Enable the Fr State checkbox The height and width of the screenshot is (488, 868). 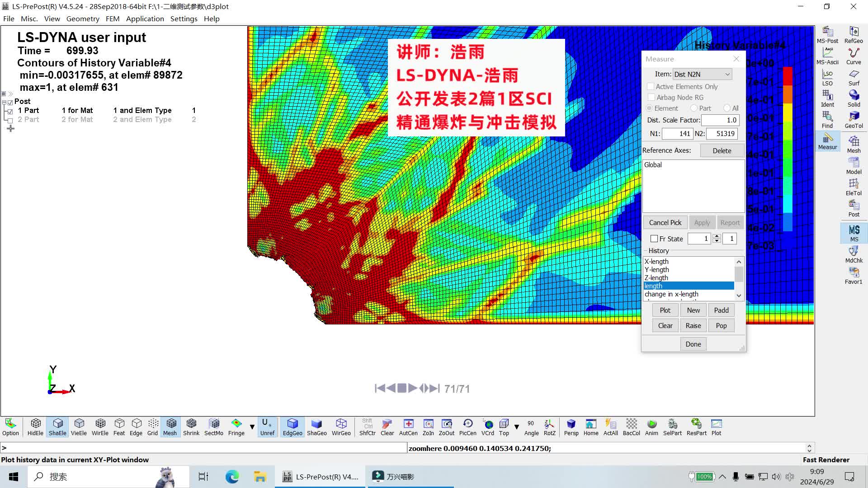coord(654,239)
